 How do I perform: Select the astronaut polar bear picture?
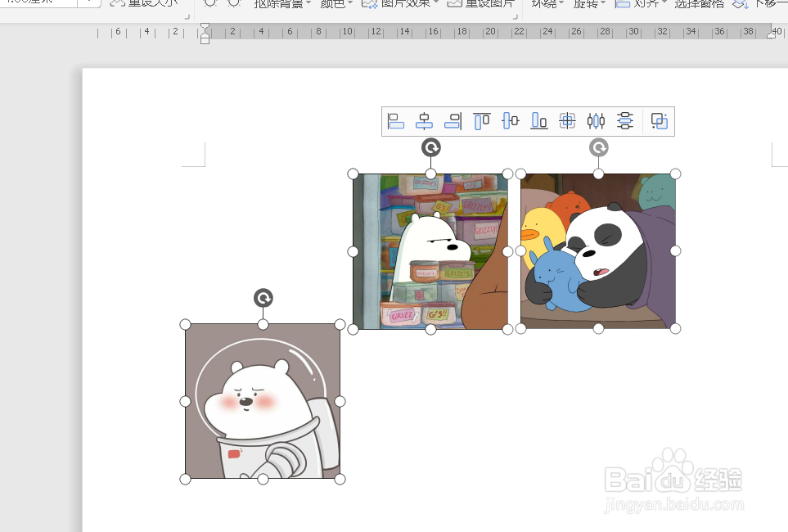tap(263, 401)
